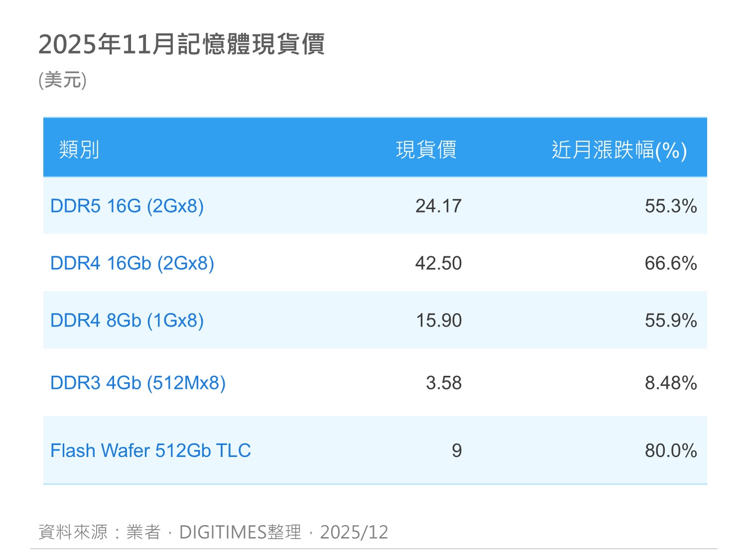Click the 類別 column header
This screenshot has width=747, height=560.
pos(79,150)
